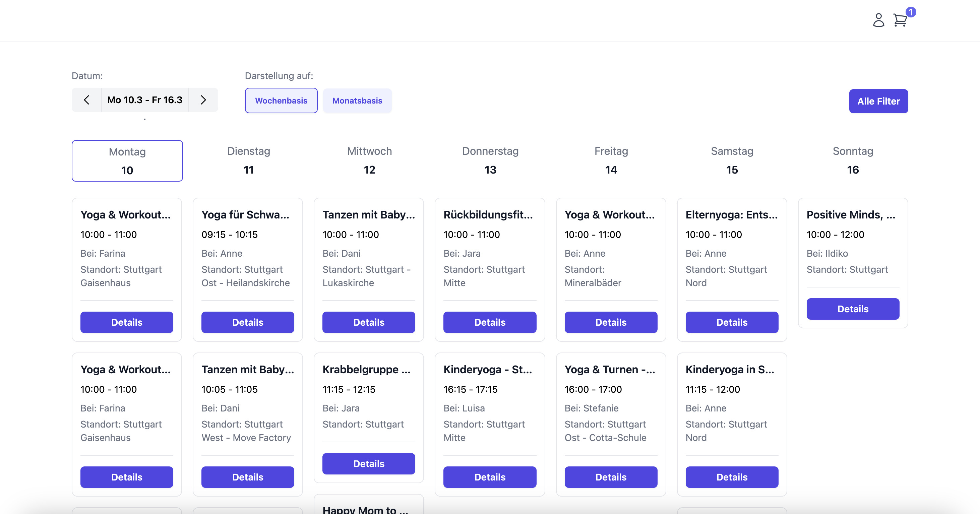Open Details for Kinderyoga in Stuttgart Nord
Viewport: 980px width, 514px height.
tap(732, 477)
